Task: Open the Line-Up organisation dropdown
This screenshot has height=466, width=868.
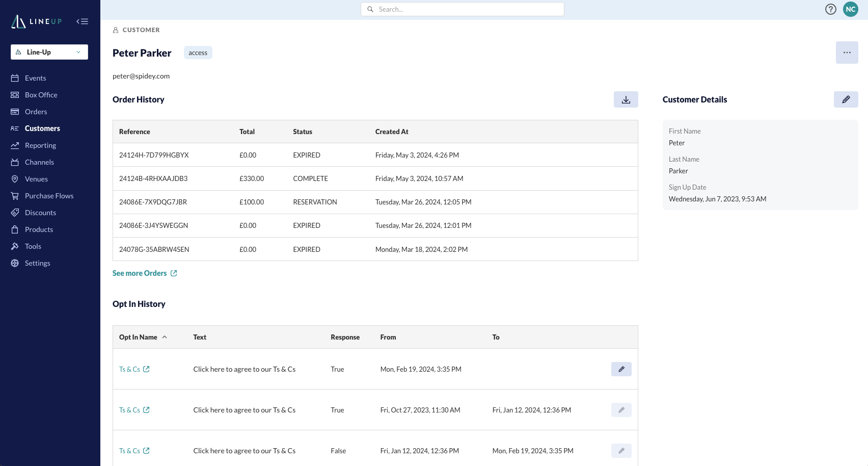Action: 49,52
